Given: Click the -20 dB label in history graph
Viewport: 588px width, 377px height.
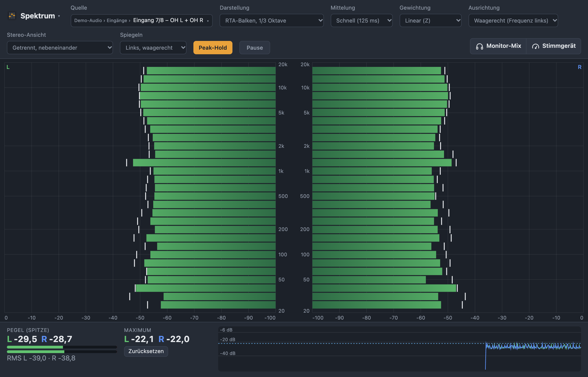Looking at the screenshot, I should point(227,339).
